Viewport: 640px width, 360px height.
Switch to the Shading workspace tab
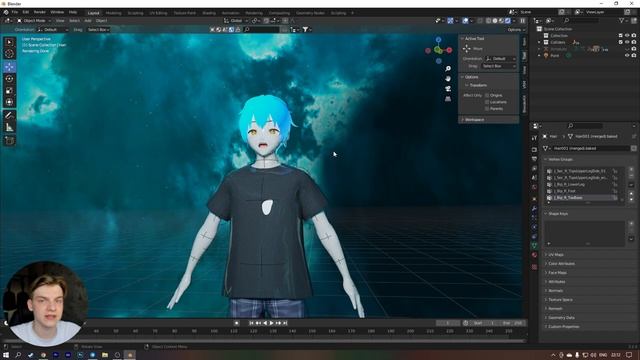(209, 13)
